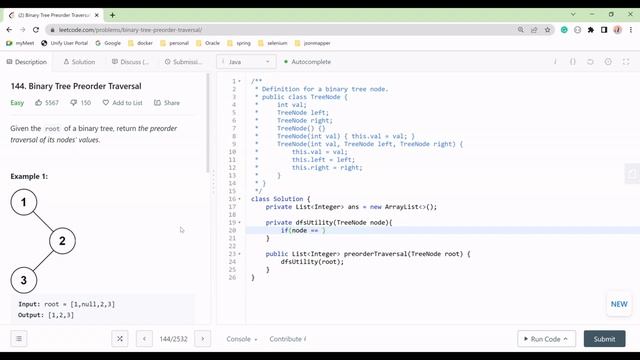
Task: Click the address bar URL
Action: pyautogui.click(x=130, y=30)
